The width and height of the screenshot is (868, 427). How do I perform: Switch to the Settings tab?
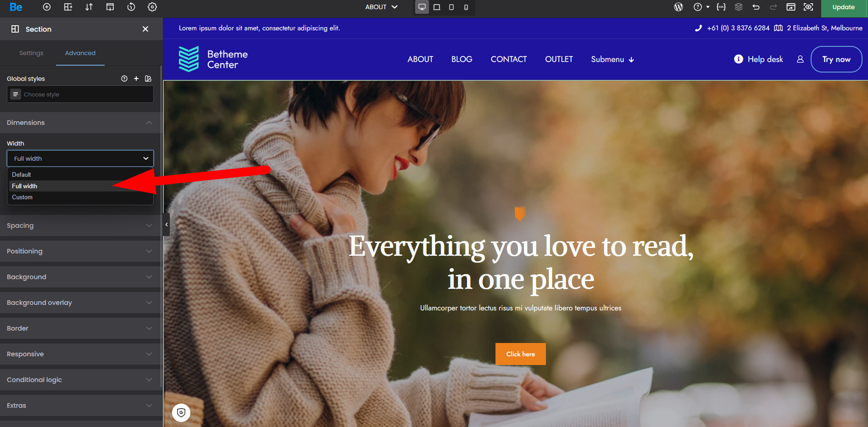tap(31, 53)
